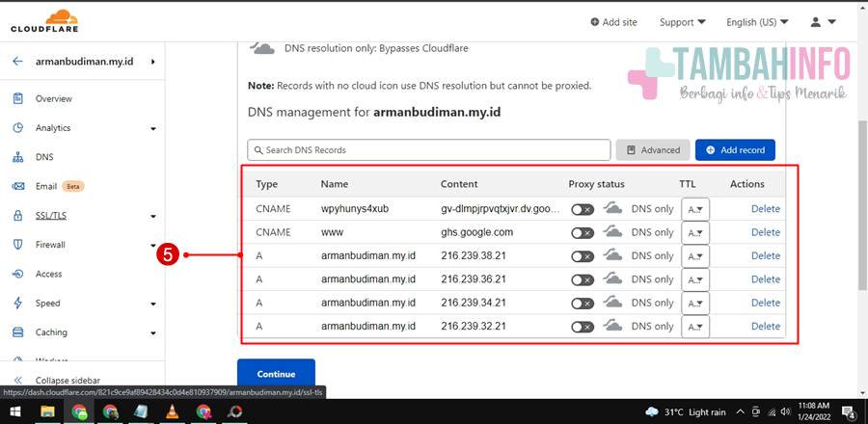This screenshot has width=868, height=424.
Task: Open File Explorer from the taskbar
Action: 47,411
